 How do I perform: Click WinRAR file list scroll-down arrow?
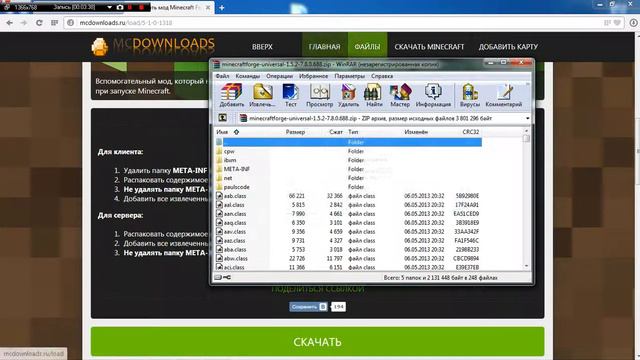tap(526, 266)
